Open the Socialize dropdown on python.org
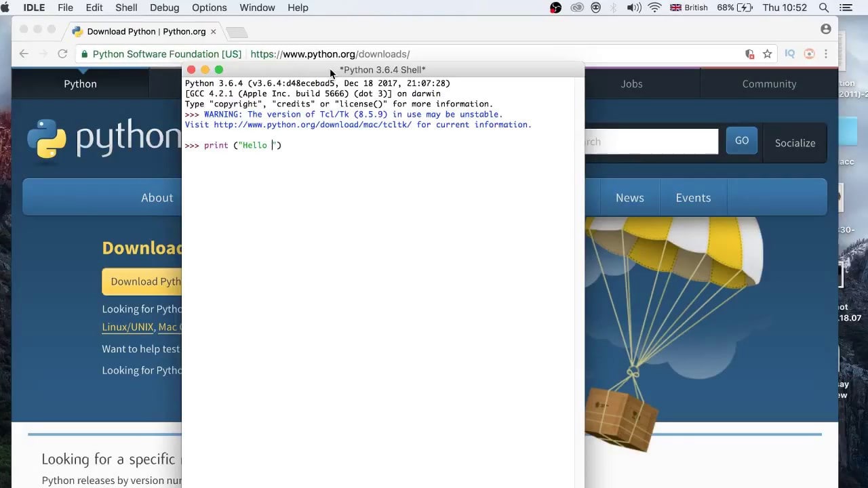Image resolution: width=868 pixels, height=488 pixels. tap(795, 143)
